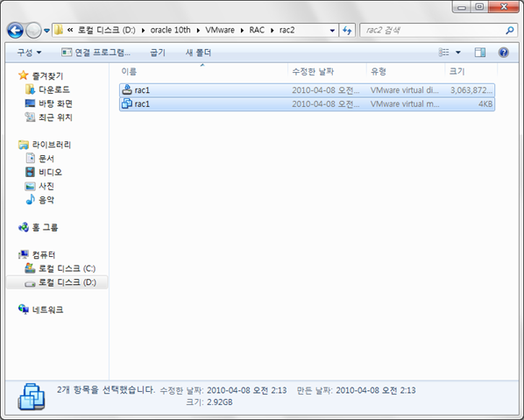The image size is (524, 420).
Task: Click the Forward navigation button
Action: [33, 31]
